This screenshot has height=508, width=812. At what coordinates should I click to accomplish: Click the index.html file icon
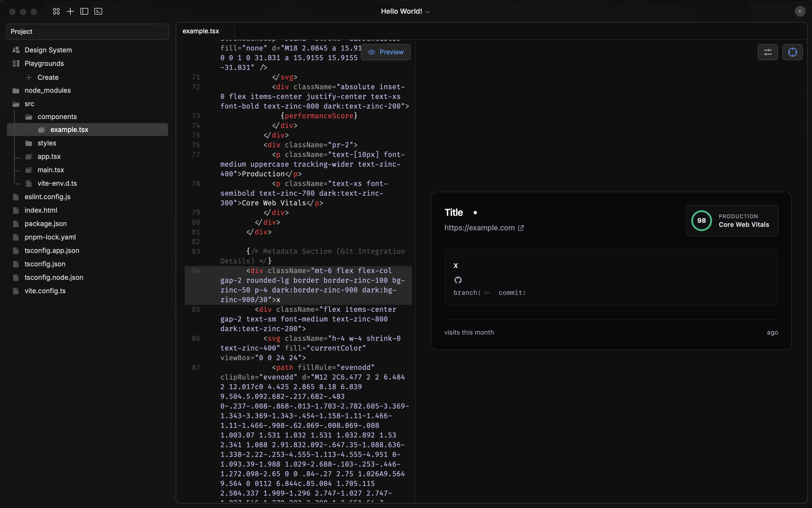point(16,211)
